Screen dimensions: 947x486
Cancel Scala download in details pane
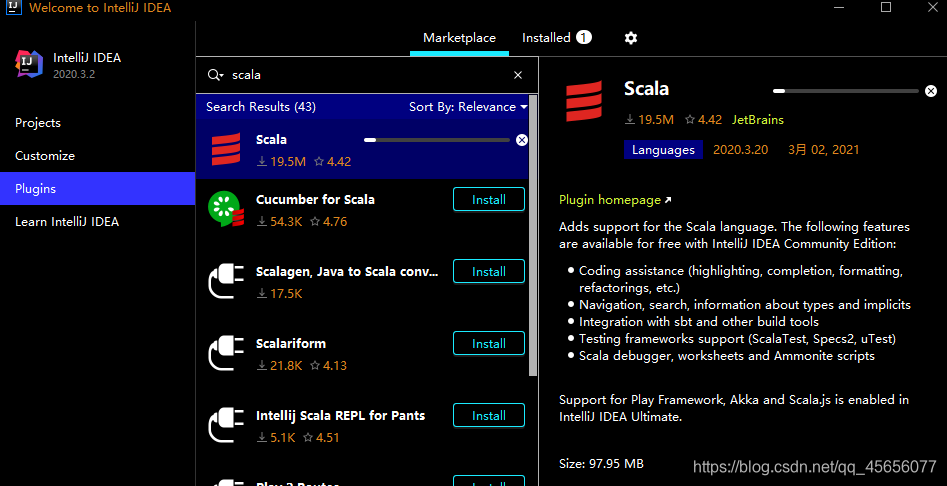(x=931, y=91)
